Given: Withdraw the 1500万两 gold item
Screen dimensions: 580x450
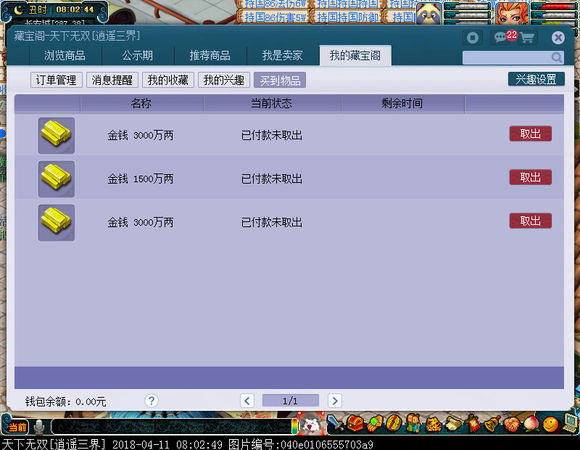Looking at the screenshot, I should coord(530,177).
